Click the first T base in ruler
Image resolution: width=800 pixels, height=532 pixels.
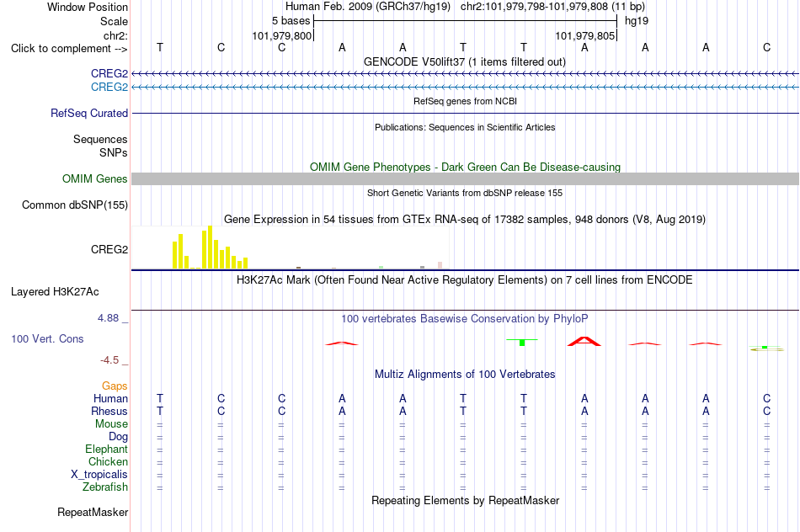(x=160, y=47)
